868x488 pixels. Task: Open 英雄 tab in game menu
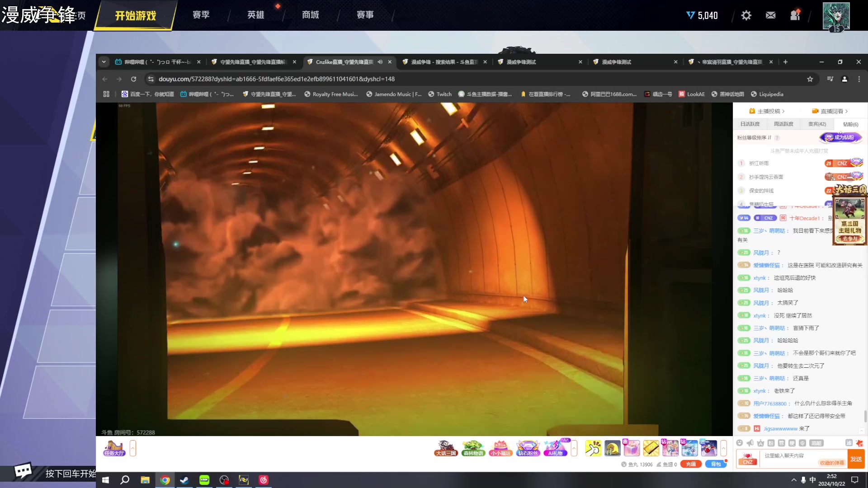pos(256,15)
